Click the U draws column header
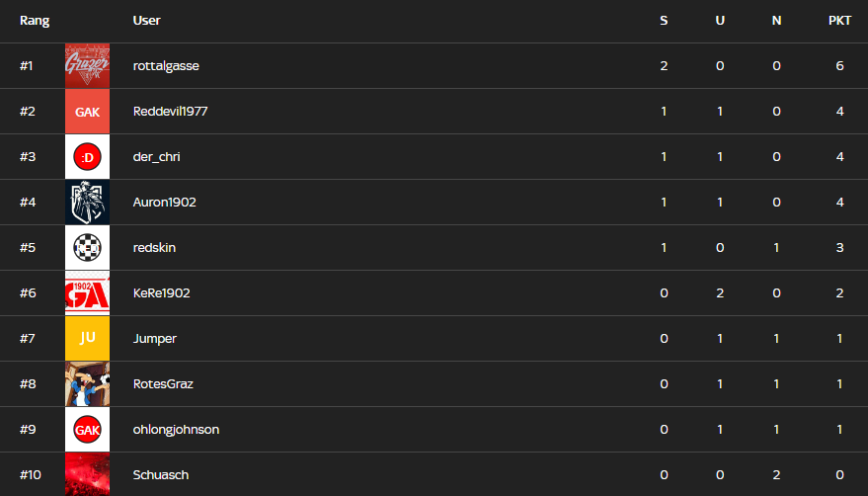 coord(720,21)
